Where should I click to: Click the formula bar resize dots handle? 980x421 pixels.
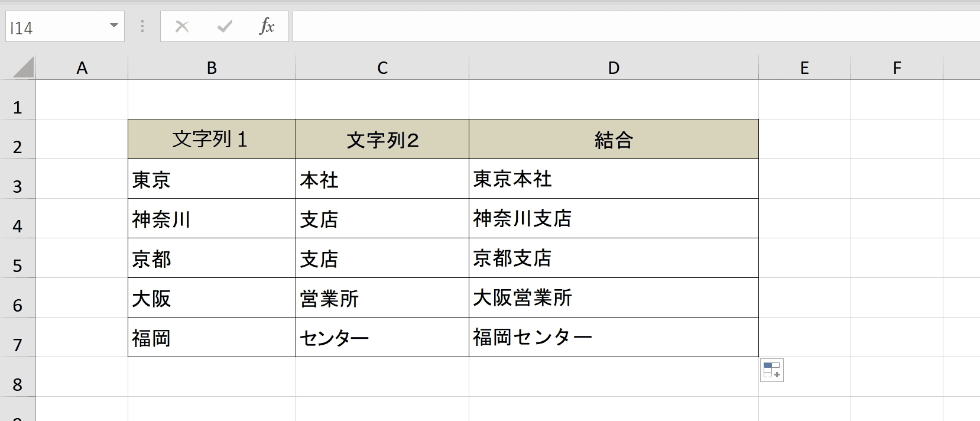pos(142,26)
